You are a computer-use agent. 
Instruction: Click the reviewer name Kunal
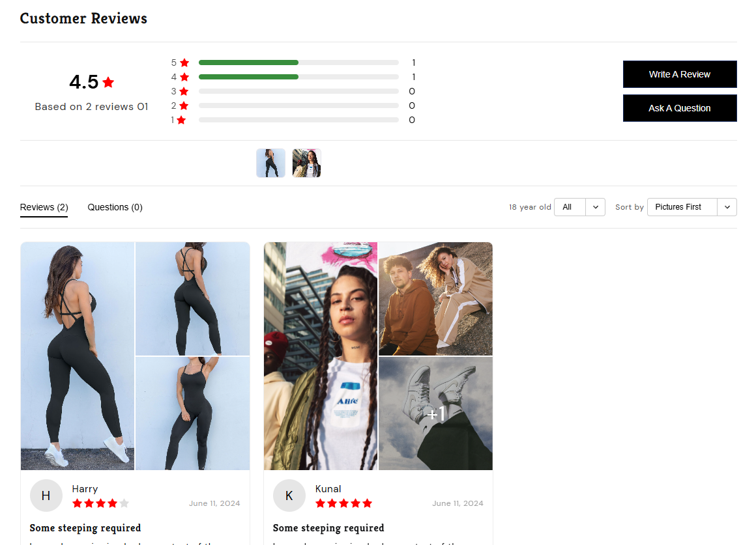[328, 488]
